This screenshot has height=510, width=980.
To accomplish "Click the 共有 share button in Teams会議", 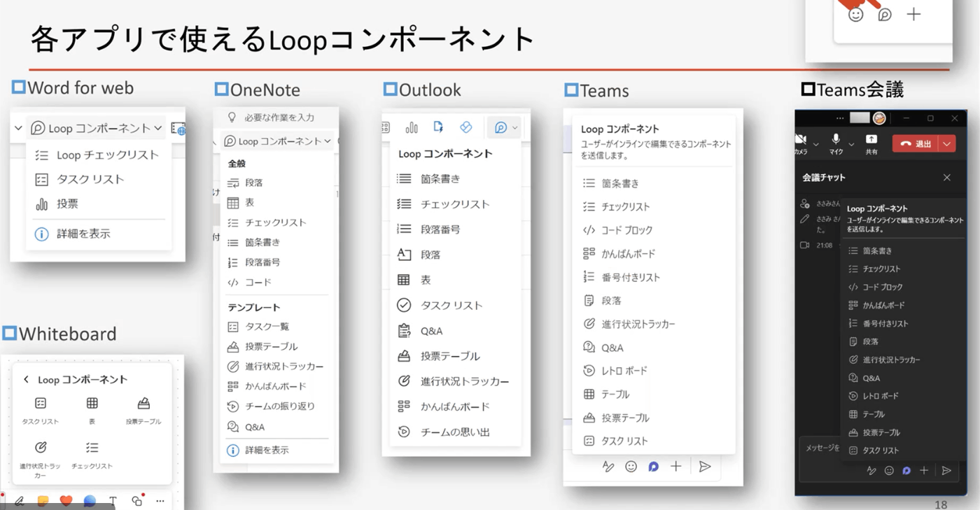I will click(871, 143).
